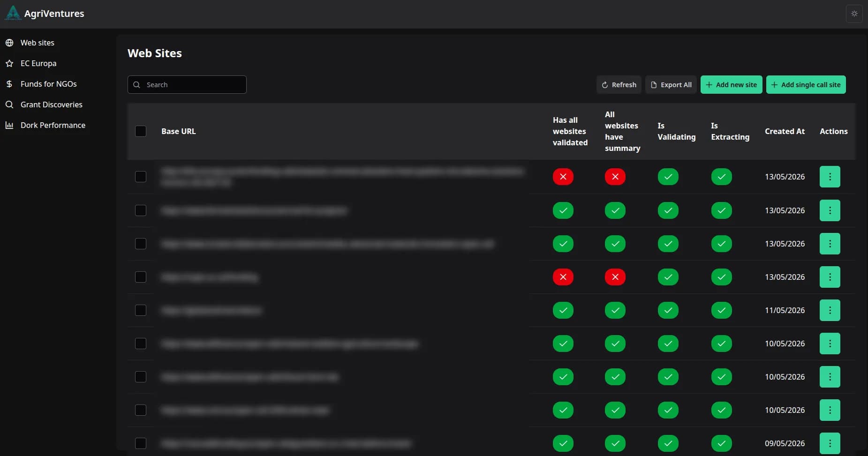This screenshot has width=868, height=456.
Task: Toggle the select-all checkbox in table header
Action: tap(141, 131)
